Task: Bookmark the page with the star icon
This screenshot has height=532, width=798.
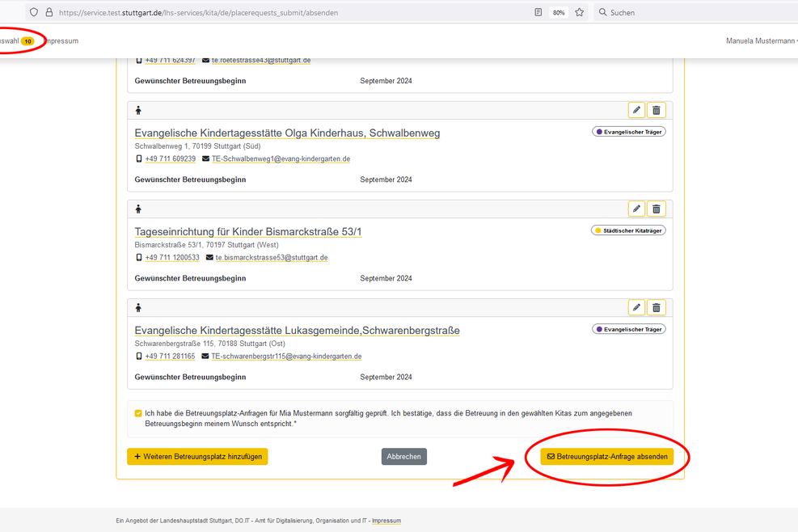Action: coord(579,13)
